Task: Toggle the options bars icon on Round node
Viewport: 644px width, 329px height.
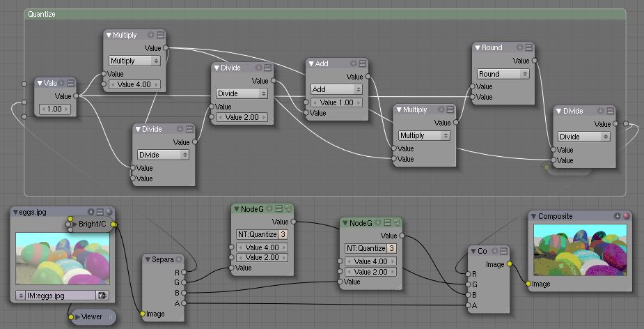Action: click(529, 47)
